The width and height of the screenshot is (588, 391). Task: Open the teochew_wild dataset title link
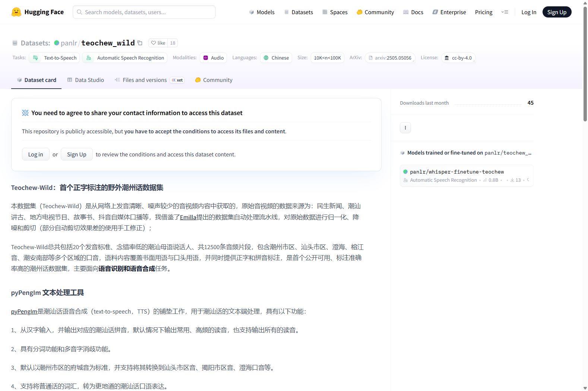pyautogui.click(x=108, y=43)
